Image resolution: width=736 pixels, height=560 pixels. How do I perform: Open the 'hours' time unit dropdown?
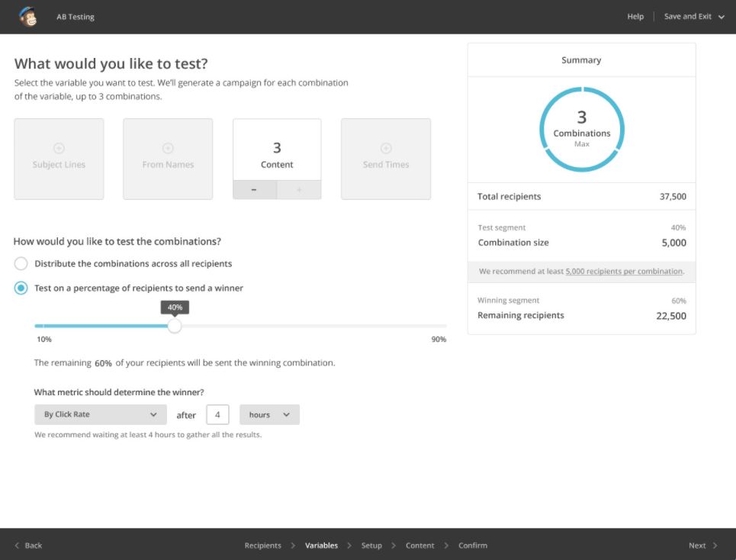click(x=268, y=414)
